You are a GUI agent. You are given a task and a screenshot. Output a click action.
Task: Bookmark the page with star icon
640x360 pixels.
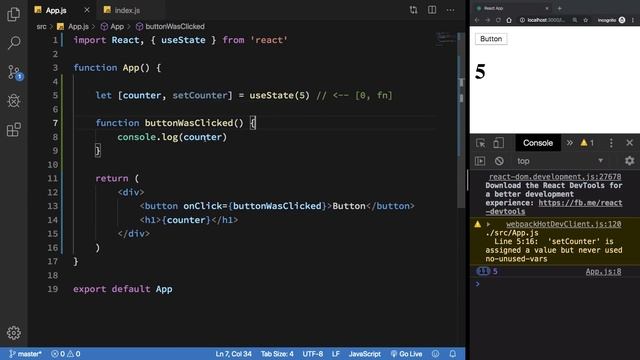[585, 20]
